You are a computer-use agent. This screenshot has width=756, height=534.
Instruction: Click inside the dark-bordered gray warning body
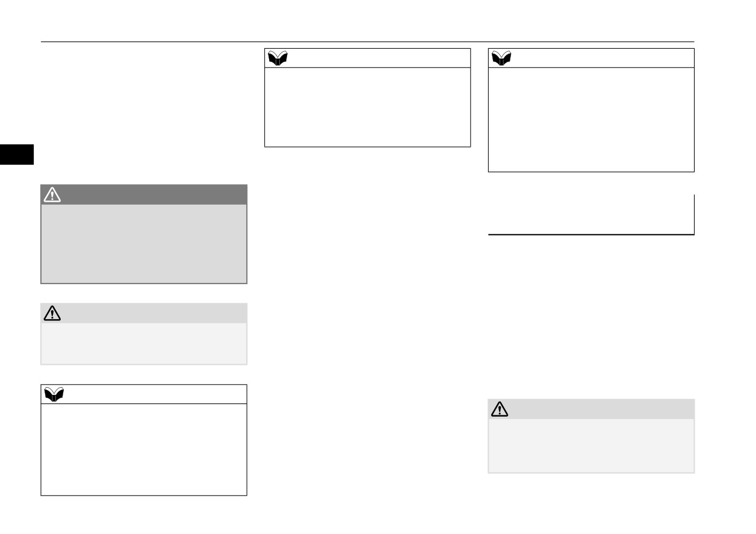(144, 244)
